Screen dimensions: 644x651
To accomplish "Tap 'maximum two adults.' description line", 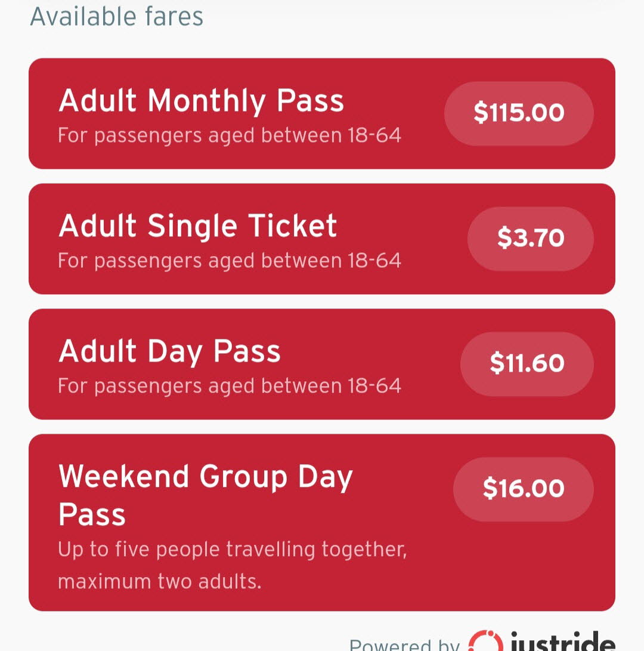I will tap(160, 581).
